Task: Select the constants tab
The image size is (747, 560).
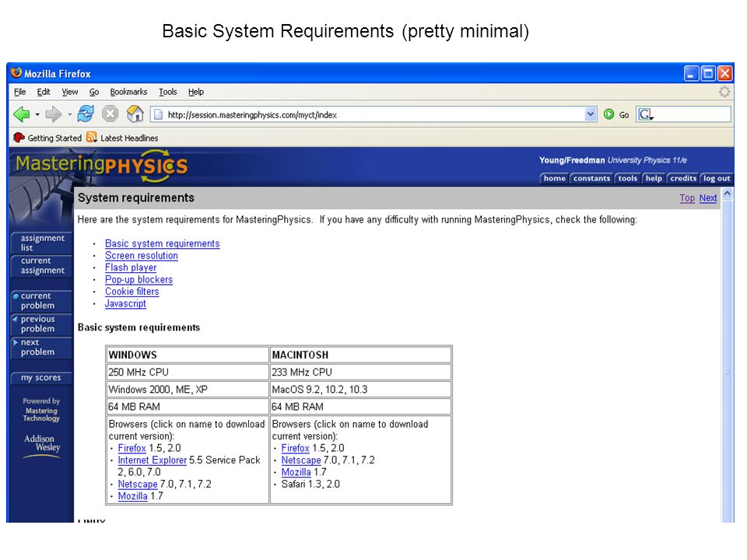Action: [591, 179]
